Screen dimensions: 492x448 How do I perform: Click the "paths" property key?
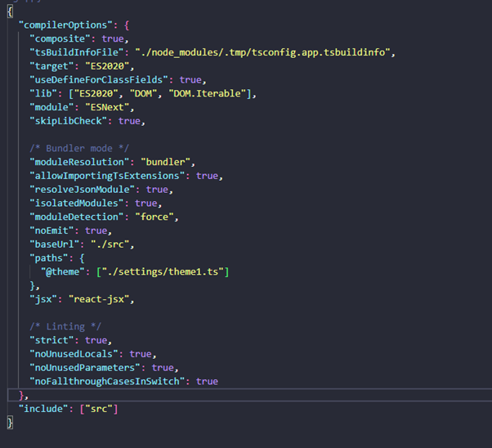tap(49, 258)
